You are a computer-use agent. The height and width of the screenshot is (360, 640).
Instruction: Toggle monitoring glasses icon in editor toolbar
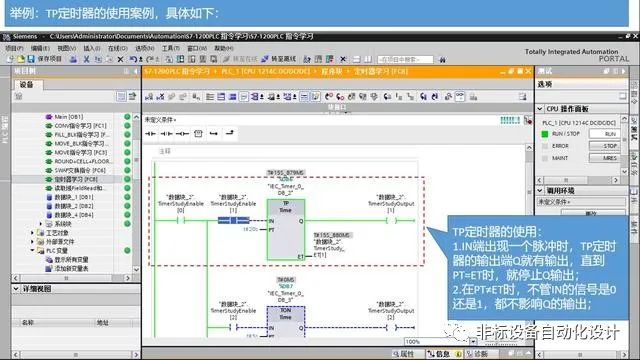coord(460,96)
